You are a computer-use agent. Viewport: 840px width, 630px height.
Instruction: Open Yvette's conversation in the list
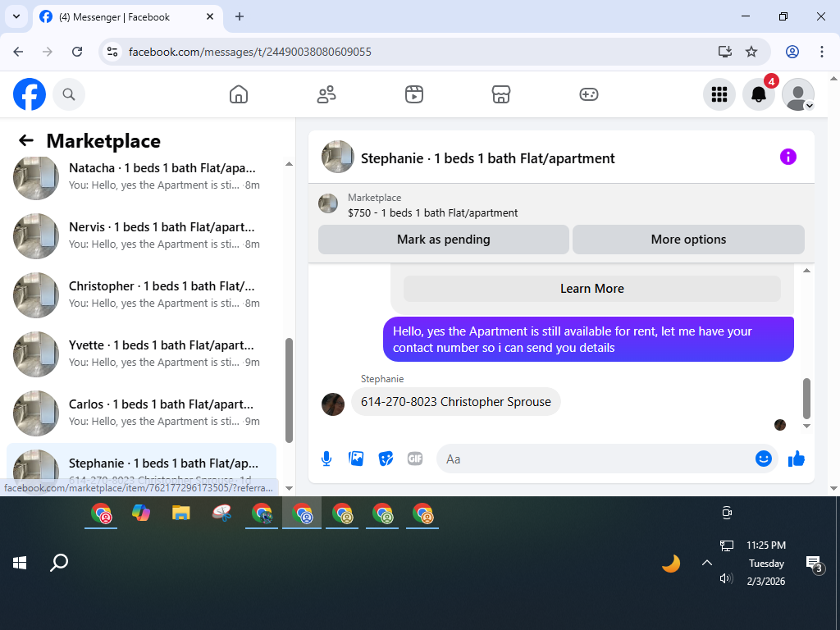[142, 354]
